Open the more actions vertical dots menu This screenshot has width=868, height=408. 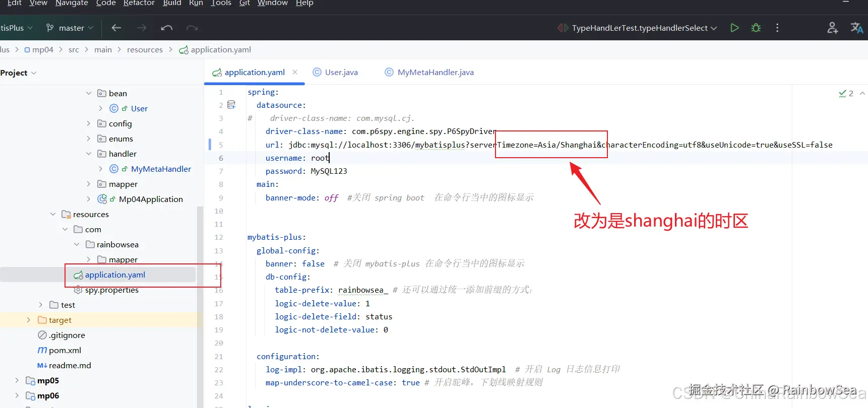coord(777,28)
